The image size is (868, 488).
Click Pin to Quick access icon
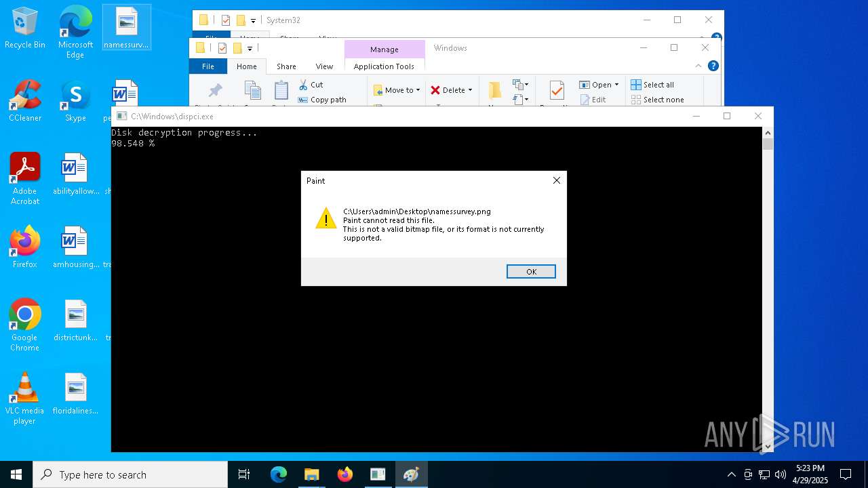(215, 91)
